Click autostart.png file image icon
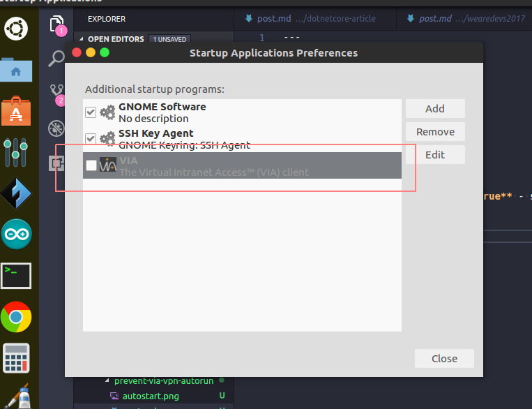 [x=114, y=396]
